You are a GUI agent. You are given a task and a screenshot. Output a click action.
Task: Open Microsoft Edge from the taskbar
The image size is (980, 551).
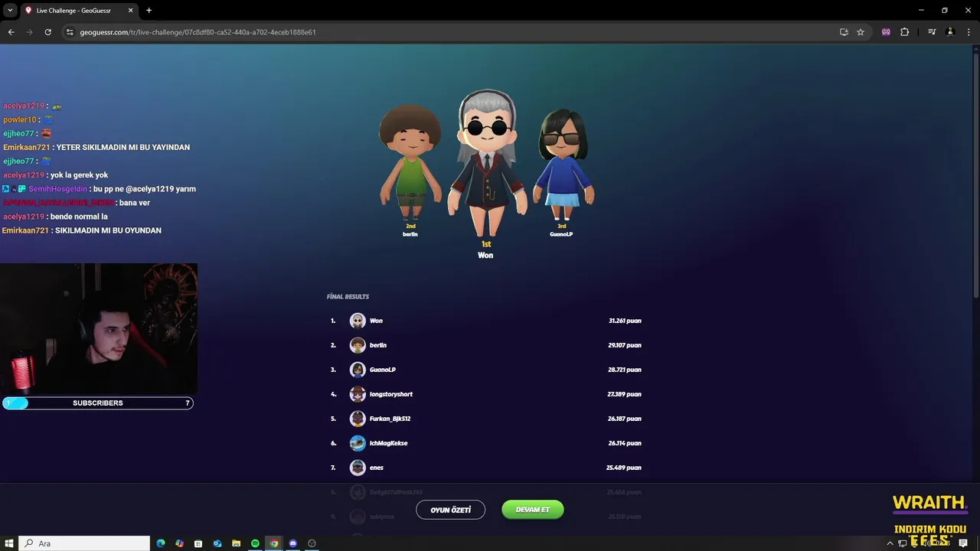coord(161,543)
